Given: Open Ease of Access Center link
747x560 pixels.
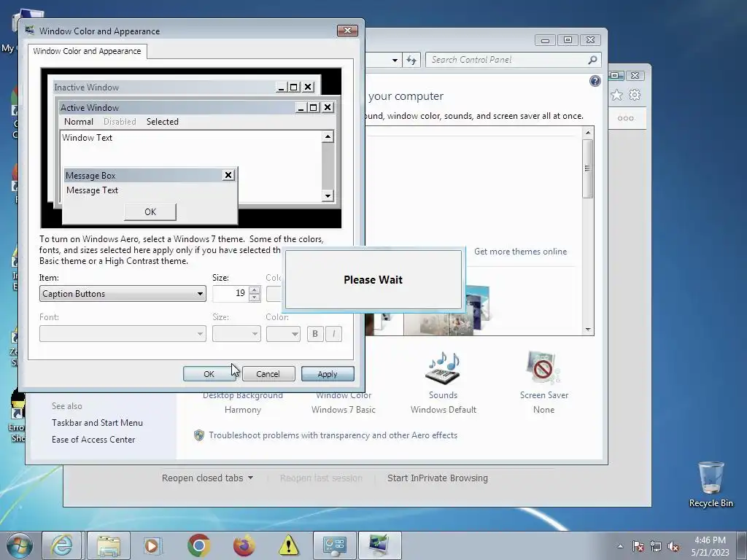Looking at the screenshot, I should pos(93,440).
